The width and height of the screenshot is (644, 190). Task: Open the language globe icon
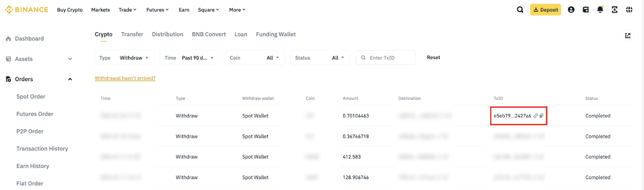pyautogui.click(x=629, y=10)
